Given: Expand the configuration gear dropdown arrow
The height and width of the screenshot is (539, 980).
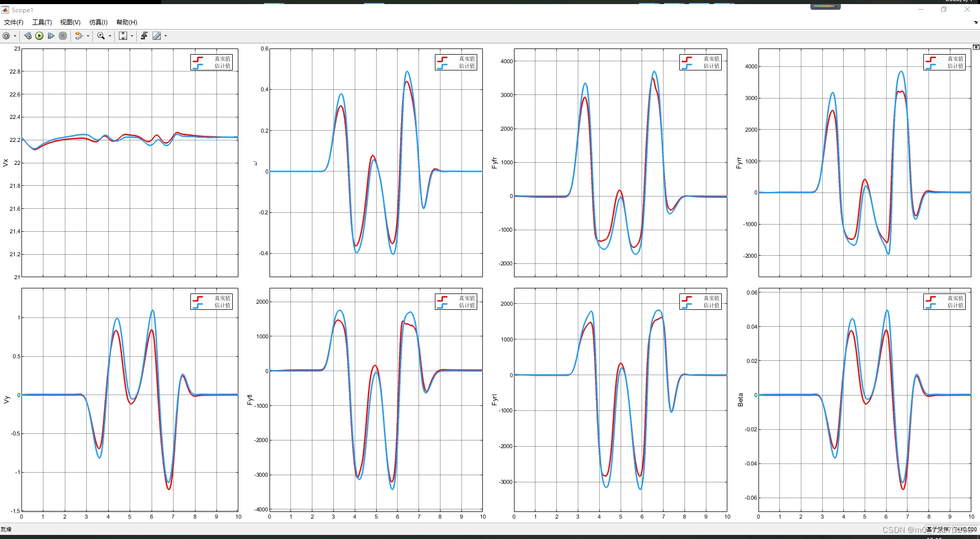Looking at the screenshot, I should click(x=15, y=36).
